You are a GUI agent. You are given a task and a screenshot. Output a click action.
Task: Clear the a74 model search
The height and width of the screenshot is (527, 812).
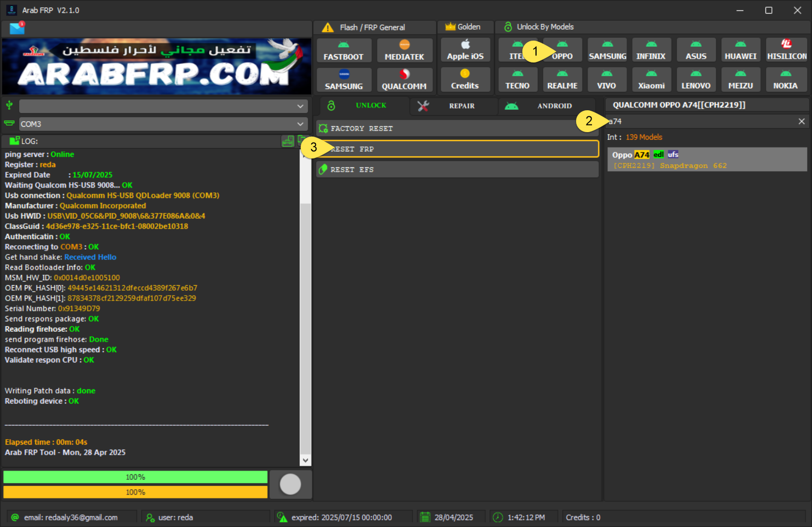tap(802, 121)
